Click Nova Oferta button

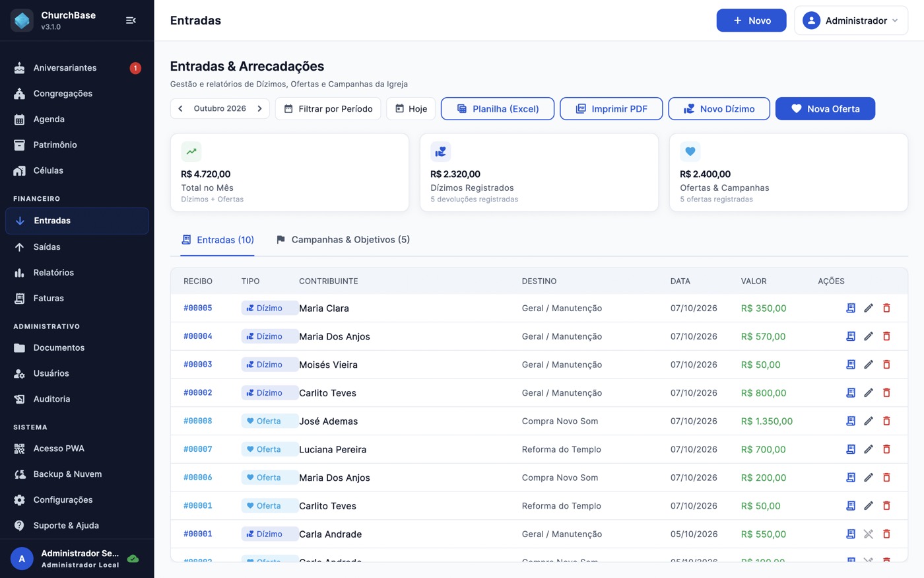pos(825,109)
